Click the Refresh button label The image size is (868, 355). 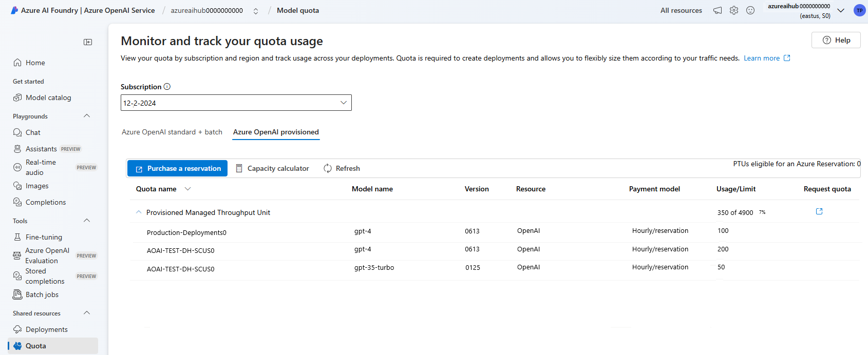click(x=348, y=168)
